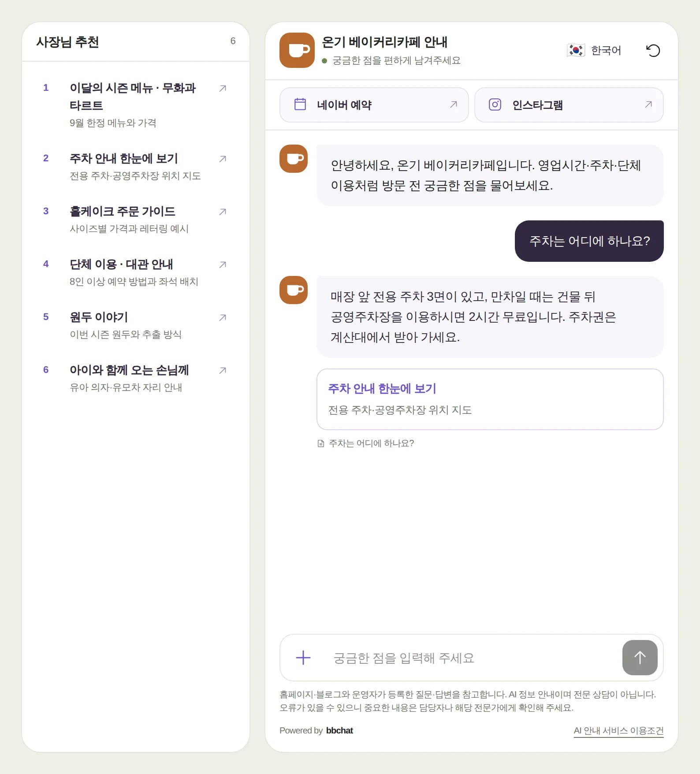Click the Korean flag icon

pyautogui.click(x=576, y=50)
